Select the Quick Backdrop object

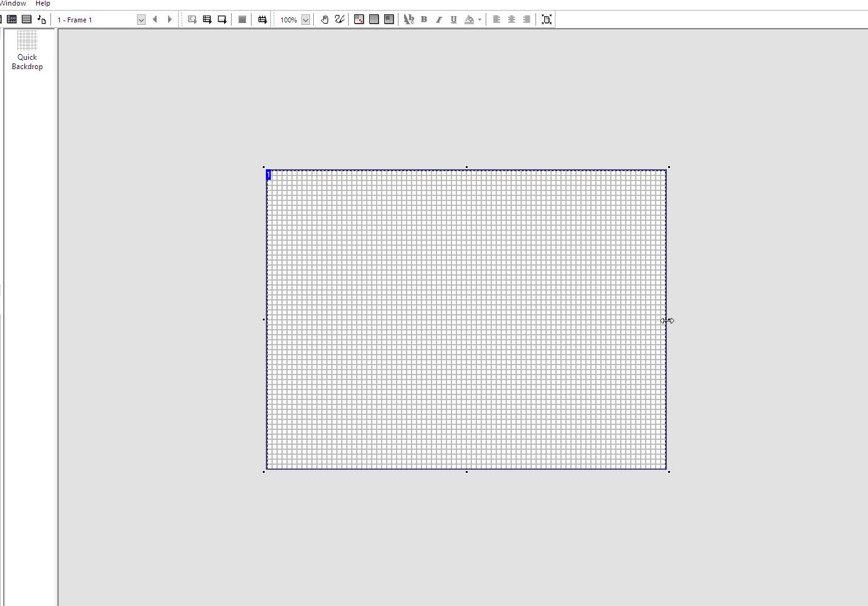click(x=27, y=50)
